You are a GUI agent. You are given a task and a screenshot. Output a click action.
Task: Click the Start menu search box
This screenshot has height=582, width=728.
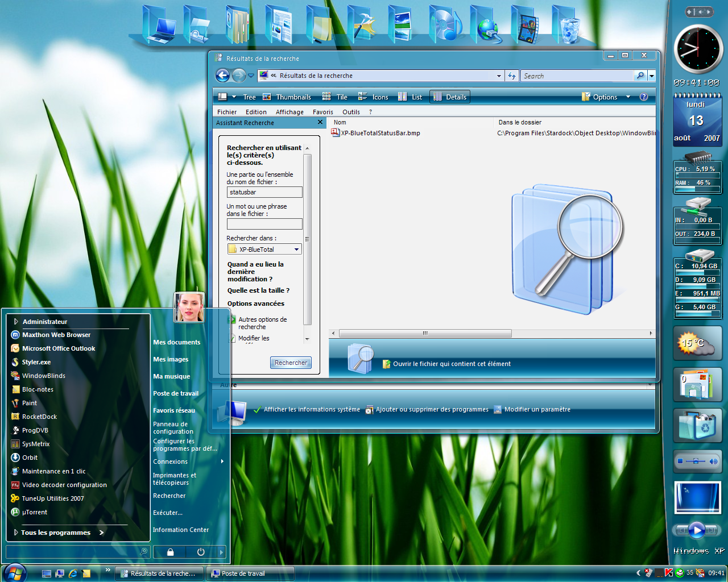[x=77, y=551]
